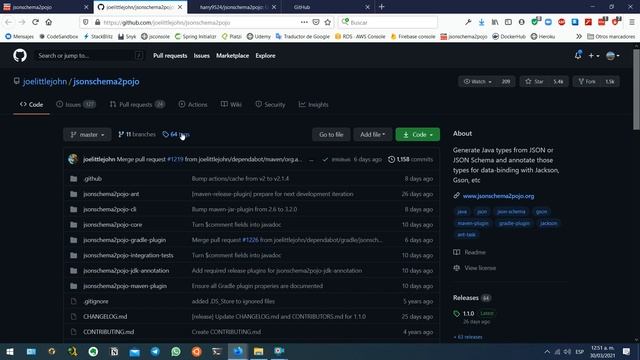Click the java topic tag
Screen dimensions: 640x360
tap(462, 211)
